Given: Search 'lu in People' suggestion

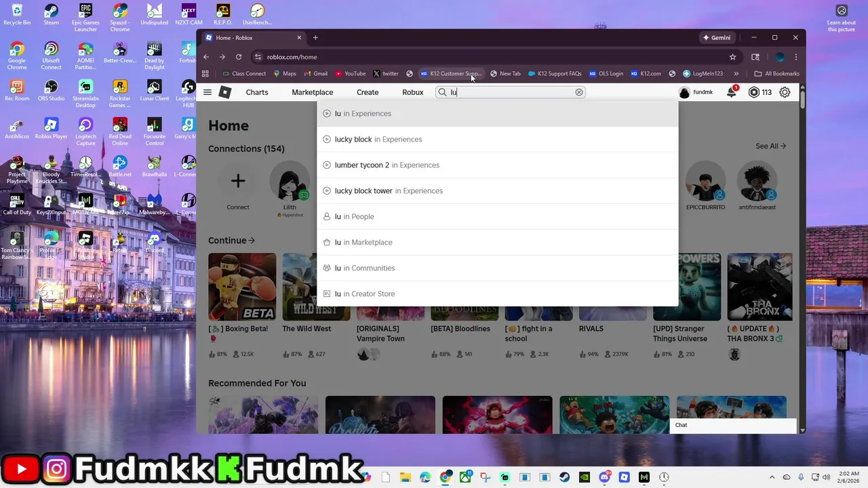Looking at the screenshot, I should [497, 216].
